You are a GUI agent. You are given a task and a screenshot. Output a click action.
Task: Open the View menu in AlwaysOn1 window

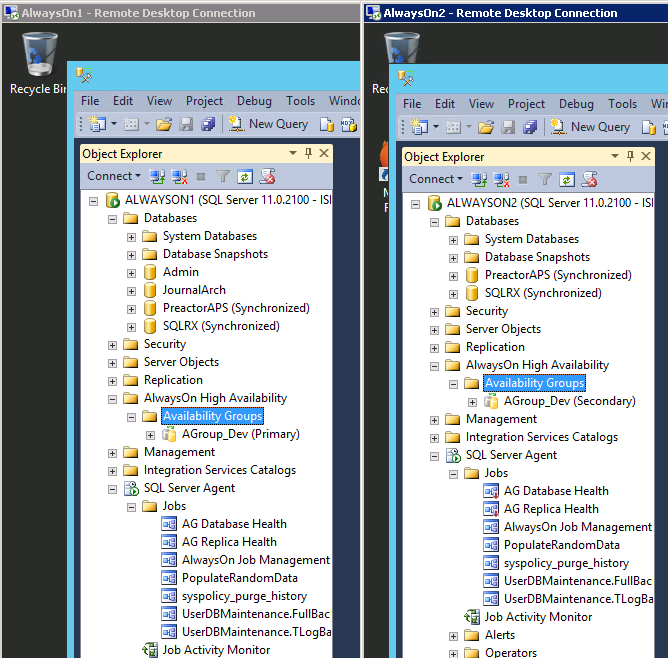[x=159, y=101]
